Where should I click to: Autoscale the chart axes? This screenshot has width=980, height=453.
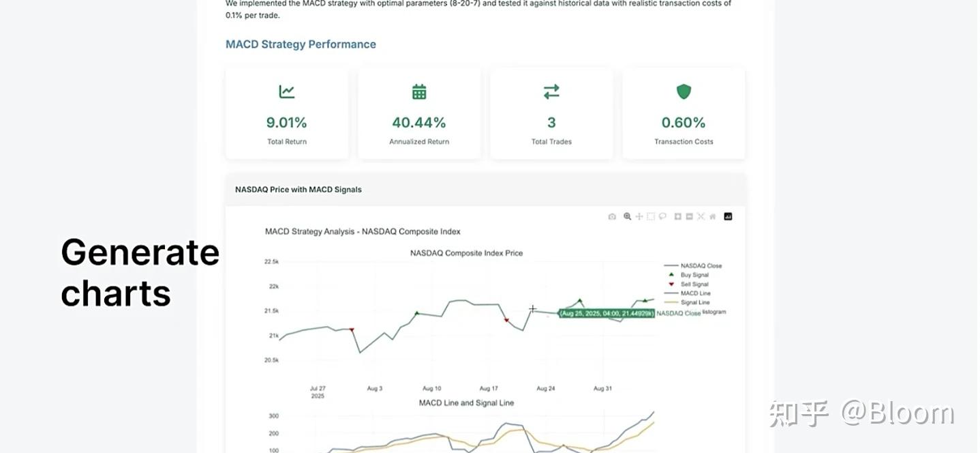pyautogui.click(x=701, y=217)
